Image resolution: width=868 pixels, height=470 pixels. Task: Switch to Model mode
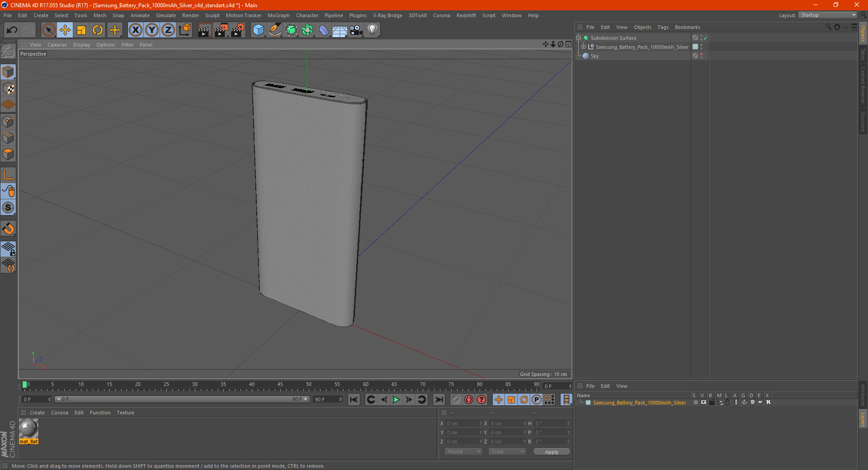8,72
